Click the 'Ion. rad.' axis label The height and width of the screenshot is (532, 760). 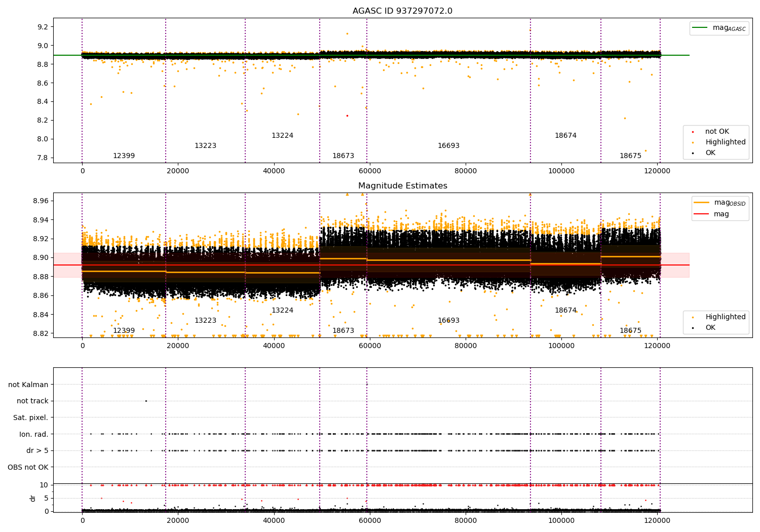[x=34, y=434]
